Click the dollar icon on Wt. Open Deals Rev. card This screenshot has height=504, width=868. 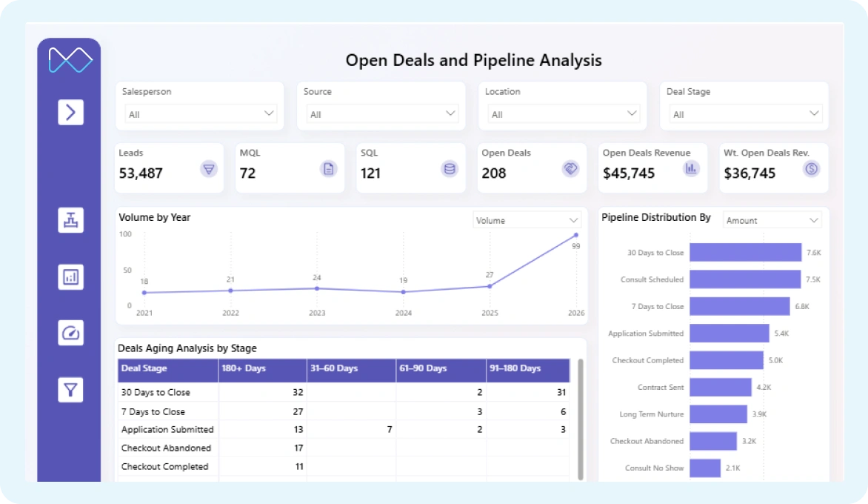click(812, 169)
